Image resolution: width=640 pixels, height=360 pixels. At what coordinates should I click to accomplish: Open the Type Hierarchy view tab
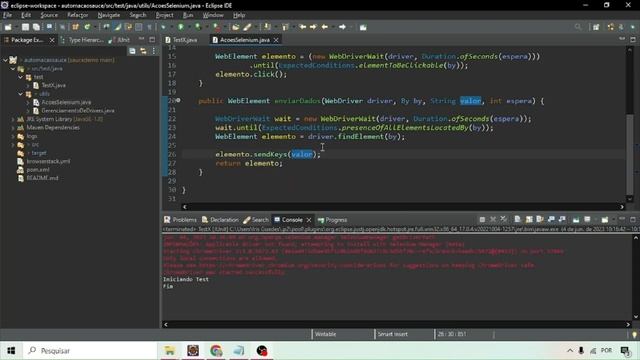[82, 40]
